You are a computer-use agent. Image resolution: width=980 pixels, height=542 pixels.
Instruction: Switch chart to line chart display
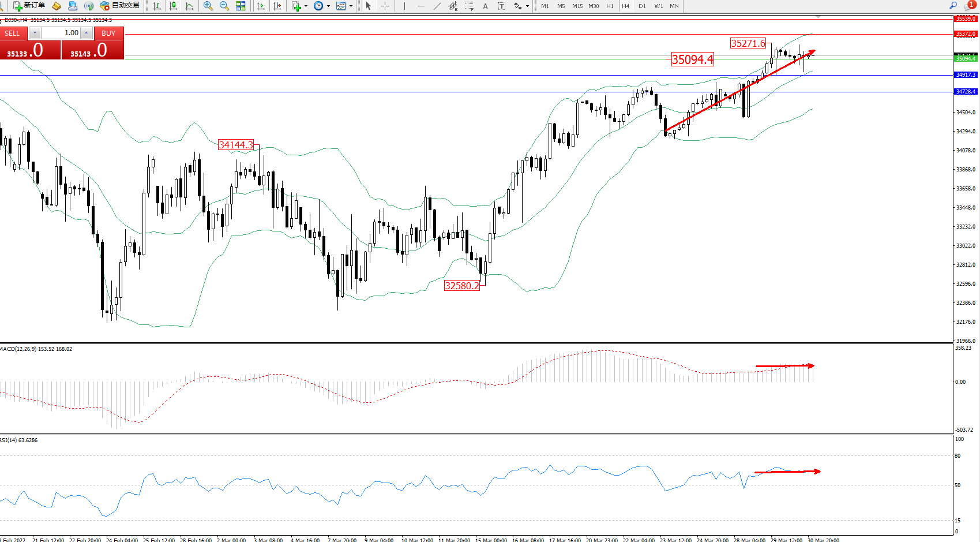pos(189,6)
